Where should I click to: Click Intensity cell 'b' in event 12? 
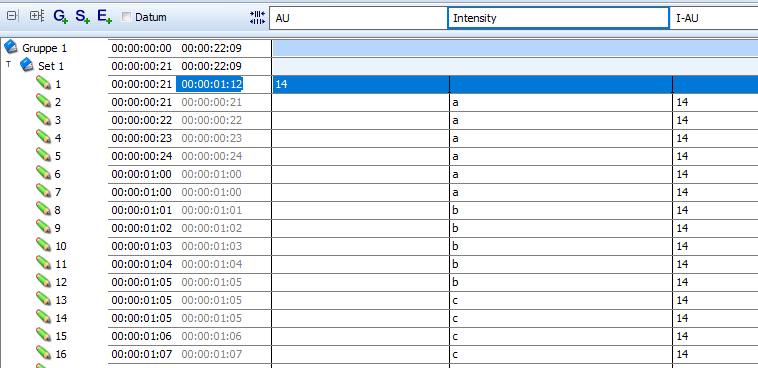point(561,282)
